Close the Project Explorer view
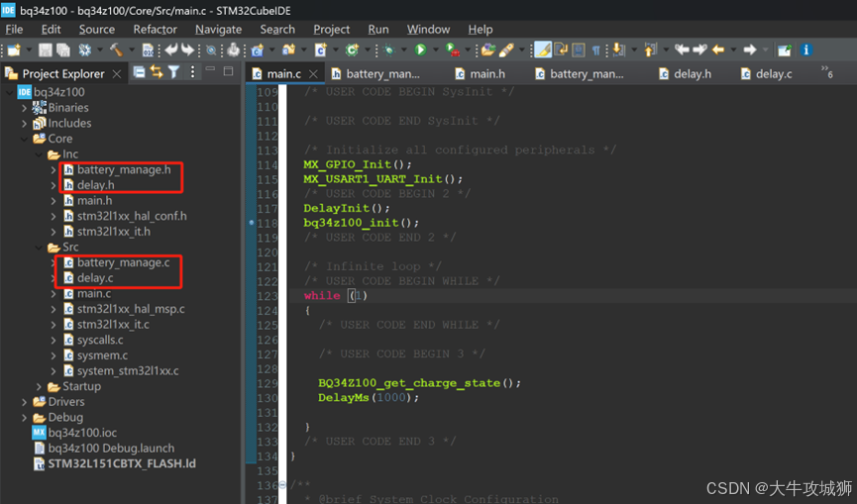 (x=117, y=73)
